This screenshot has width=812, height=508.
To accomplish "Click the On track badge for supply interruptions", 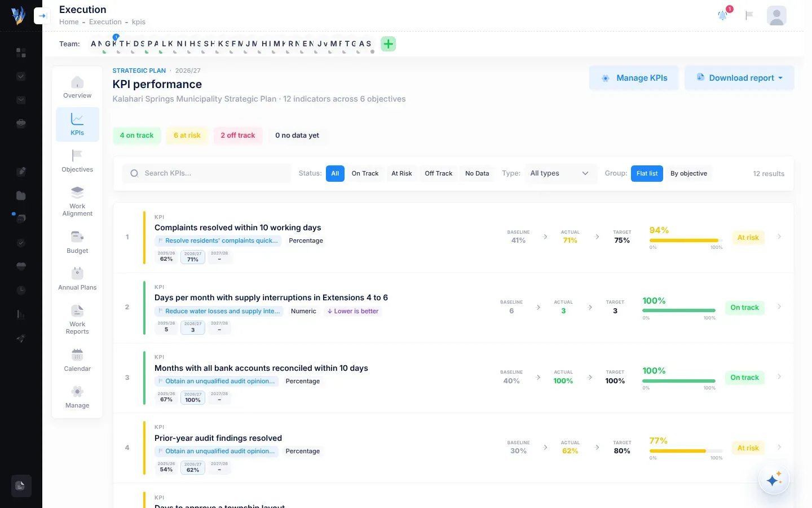I will 744,308.
